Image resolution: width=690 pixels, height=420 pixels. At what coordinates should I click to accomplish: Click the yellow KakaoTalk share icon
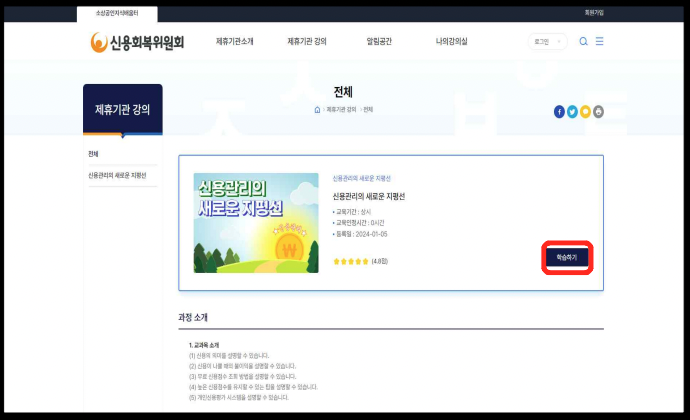(x=585, y=111)
